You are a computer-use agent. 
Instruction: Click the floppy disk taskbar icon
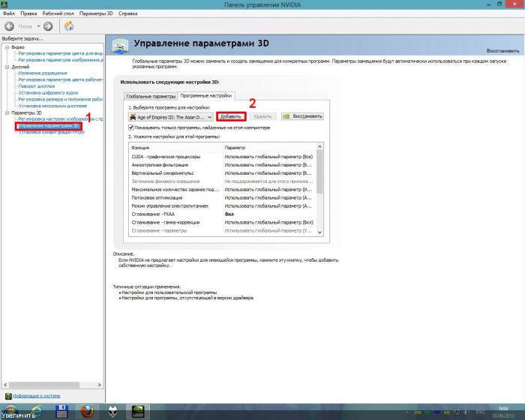pos(61,412)
